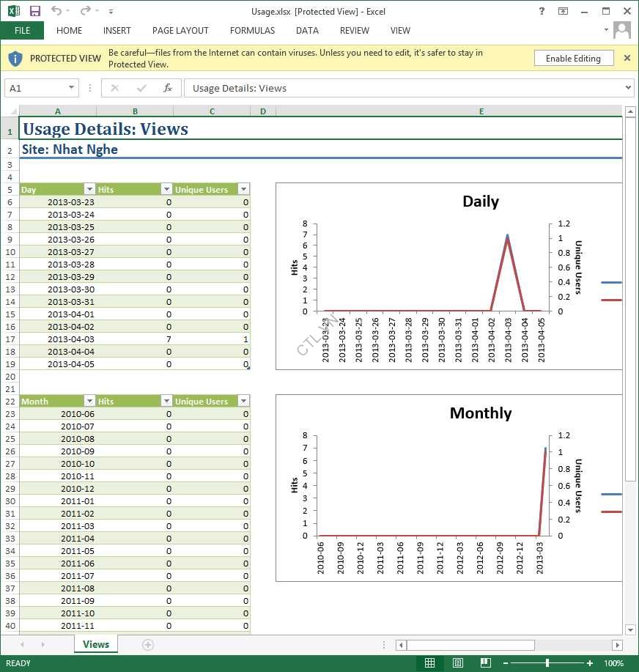639x672 pixels.
Task: Open Excel Help question mark icon
Action: [542, 11]
